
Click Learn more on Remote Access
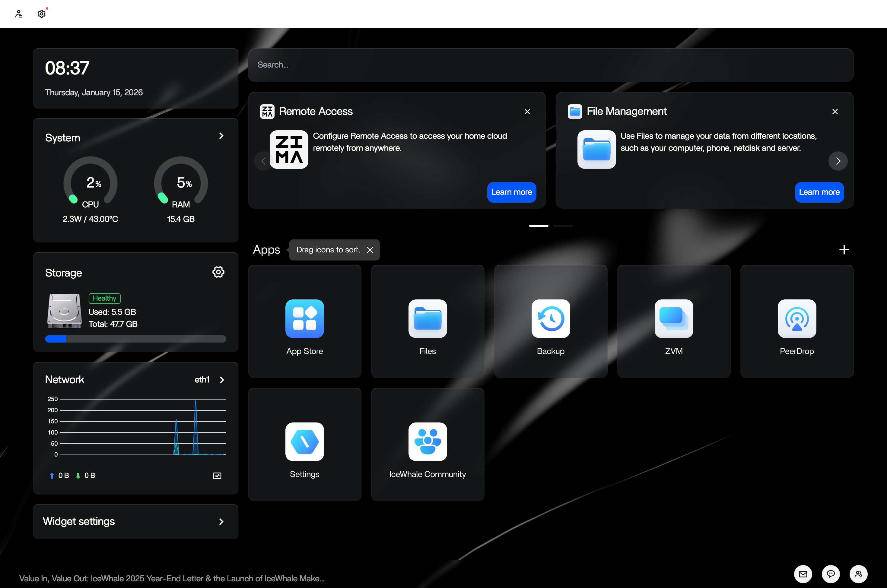coord(511,192)
